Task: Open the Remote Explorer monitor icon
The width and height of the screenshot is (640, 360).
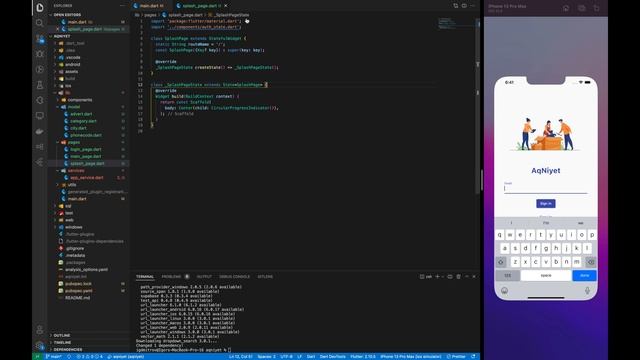Action: tap(40, 116)
